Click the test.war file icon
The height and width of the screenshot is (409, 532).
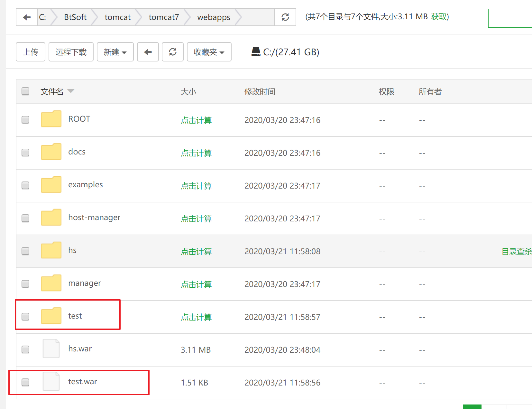(x=51, y=381)
